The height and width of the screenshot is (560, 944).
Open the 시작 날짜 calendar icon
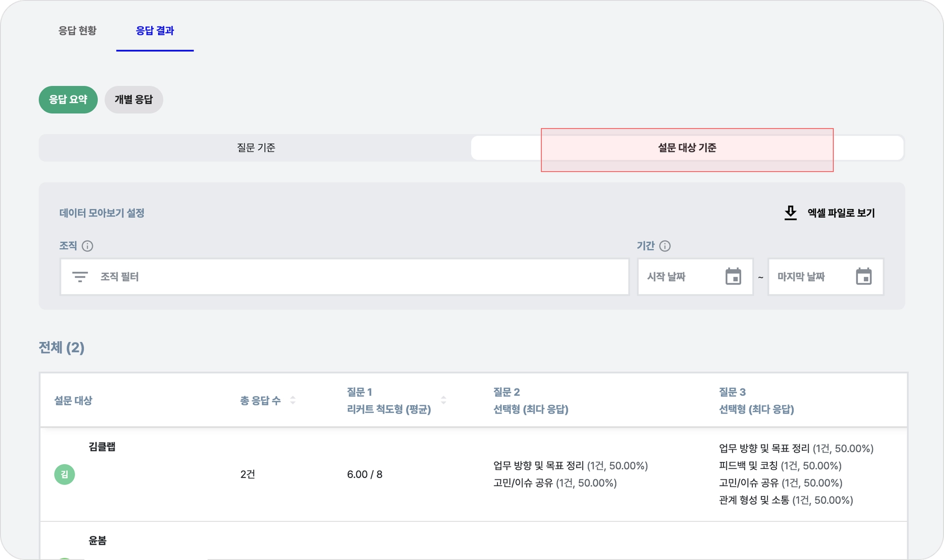[x=733, y=276]
